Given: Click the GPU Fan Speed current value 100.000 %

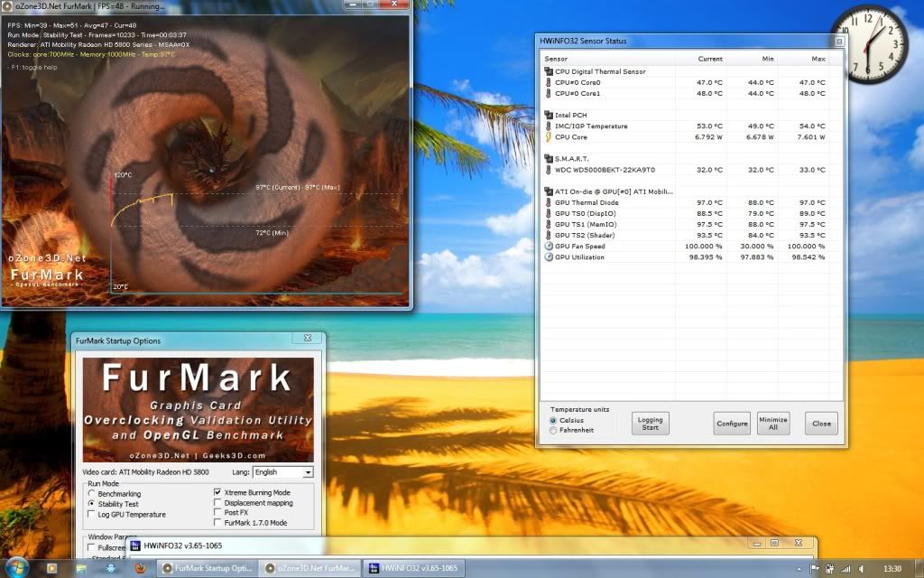Looking at the screenshot, I should coord(703,247).
